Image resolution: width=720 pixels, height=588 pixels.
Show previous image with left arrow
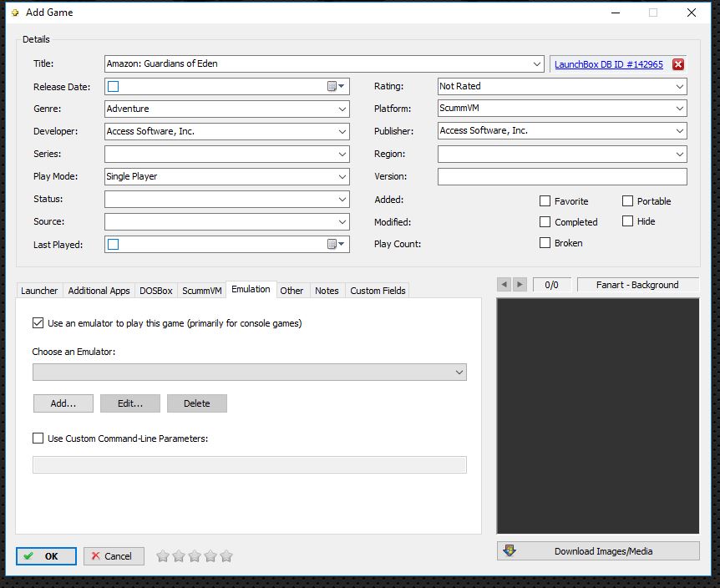(504, 285)
